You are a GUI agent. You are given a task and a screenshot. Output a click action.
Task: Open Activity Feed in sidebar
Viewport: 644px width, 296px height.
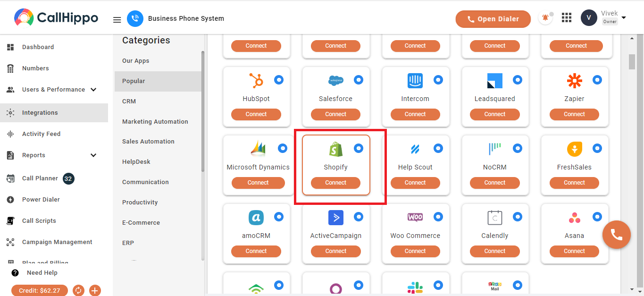[54, 134]
